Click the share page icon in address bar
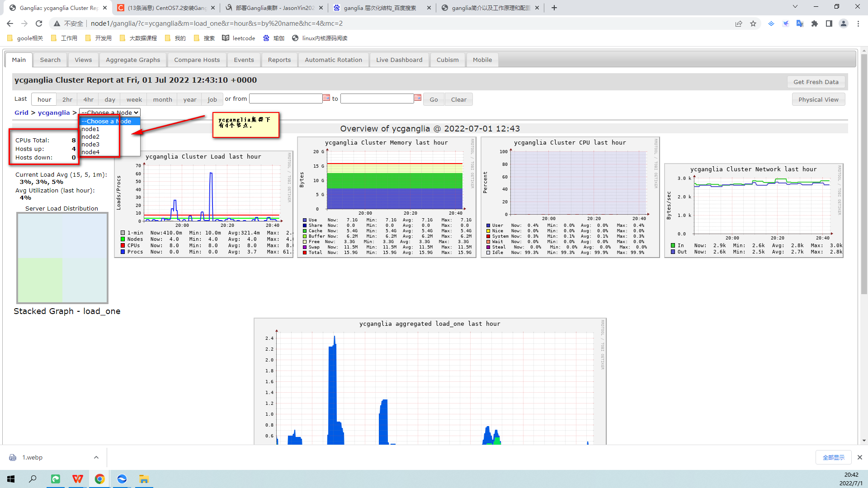Screen dimensions: 868x488 tap(739, 23)
